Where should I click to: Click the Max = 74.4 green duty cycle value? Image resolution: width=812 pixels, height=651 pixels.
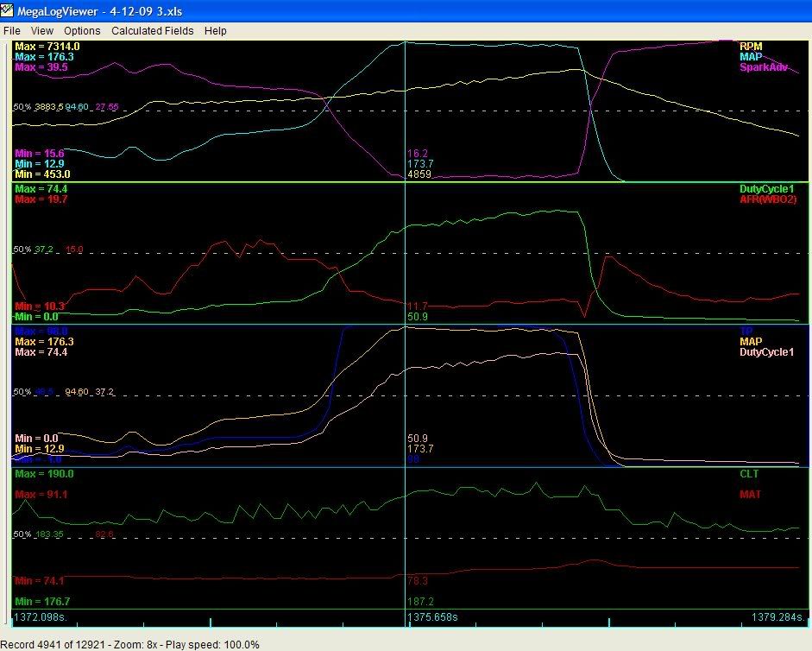click(x=41, y=189)
